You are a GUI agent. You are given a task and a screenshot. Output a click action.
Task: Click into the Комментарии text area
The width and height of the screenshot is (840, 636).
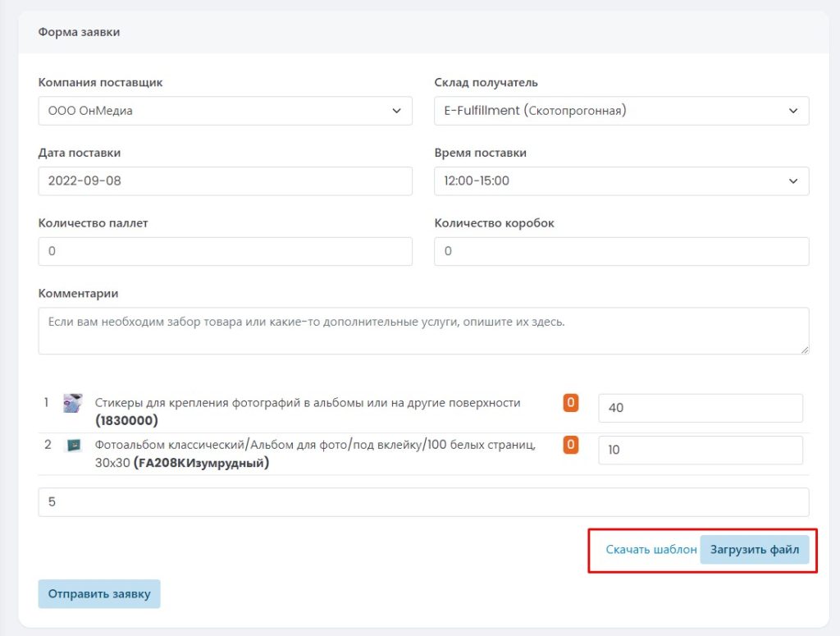[423, 331]
